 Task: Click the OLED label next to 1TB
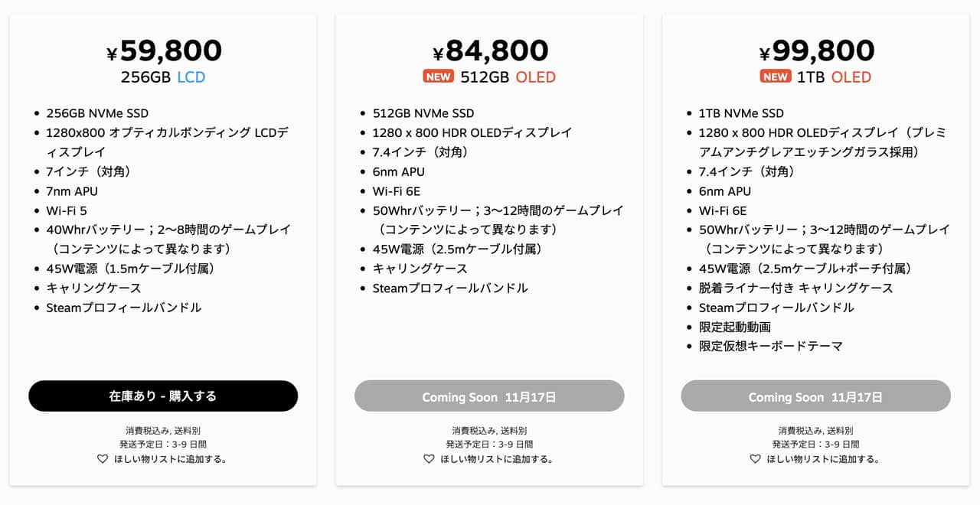click(x=851, y=77)
